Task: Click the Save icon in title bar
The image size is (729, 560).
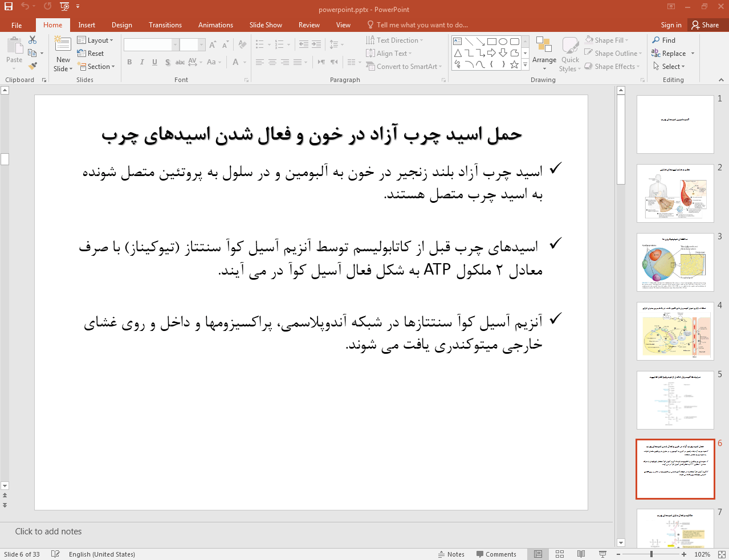Action: pyautogui.click(x=9, y=7)
